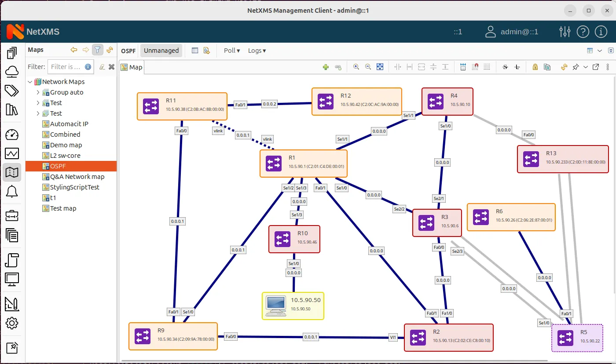616x364 pixels.
Task: Pin the map view with the pin icon
Action: point(576,67)
